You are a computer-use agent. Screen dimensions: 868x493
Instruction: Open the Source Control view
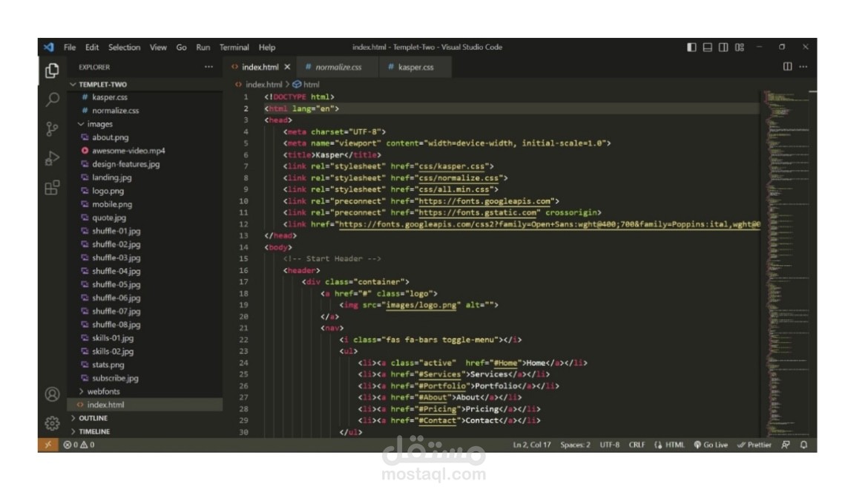52,129
